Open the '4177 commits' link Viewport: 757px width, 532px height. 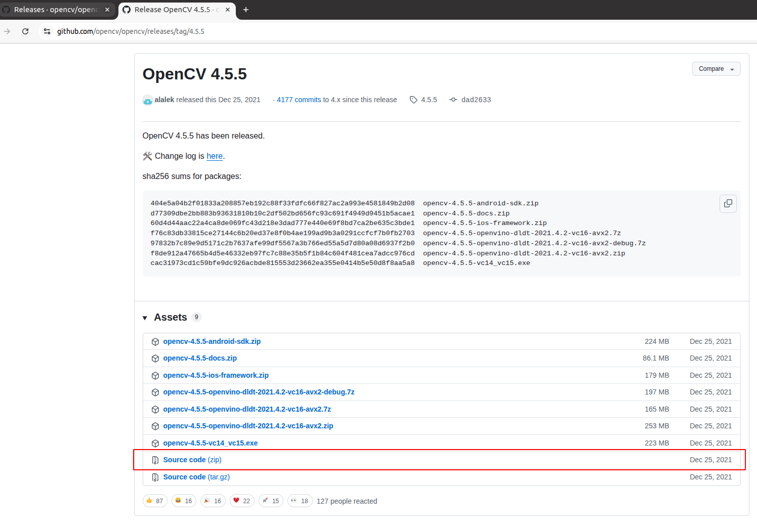tap(299, 100)
